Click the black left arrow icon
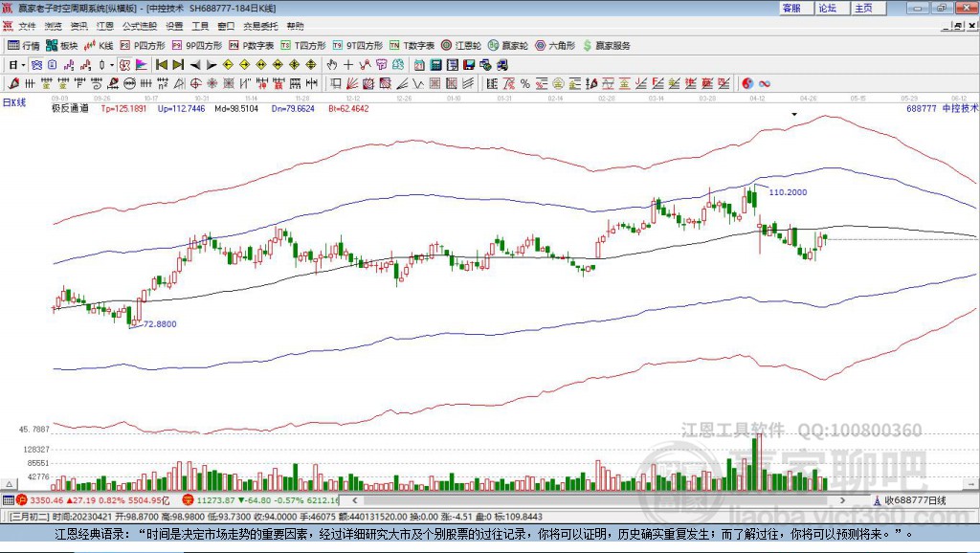 195,64
